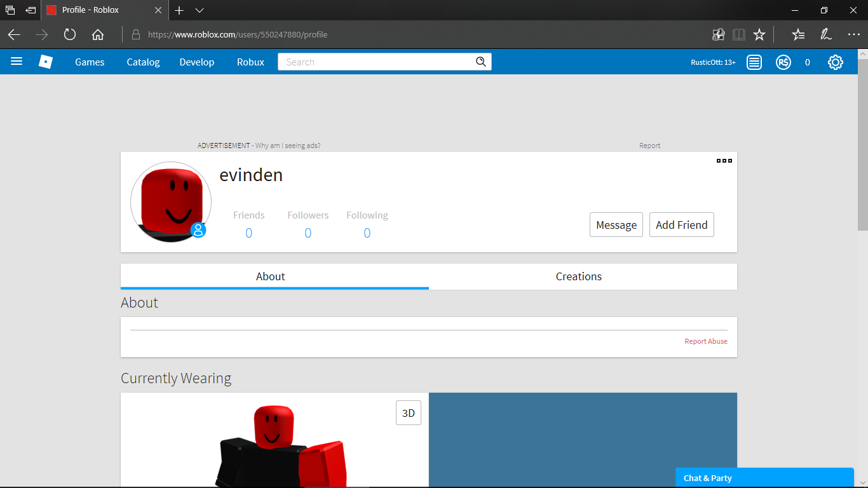Viewport: 868px width, 488px height.
Task: Open the three-dot profile options menu
Action: [x=724, y=161]
